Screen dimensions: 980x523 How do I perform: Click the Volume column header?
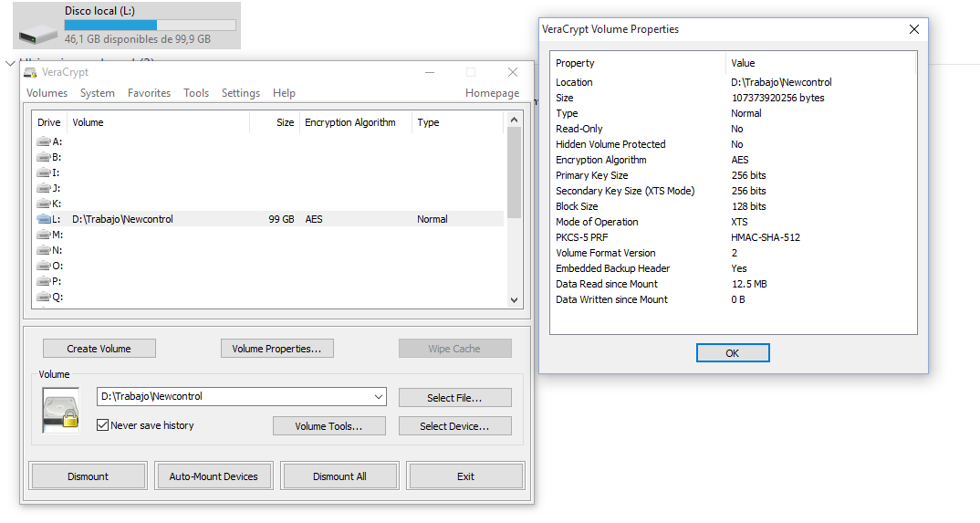pos(158,122)
